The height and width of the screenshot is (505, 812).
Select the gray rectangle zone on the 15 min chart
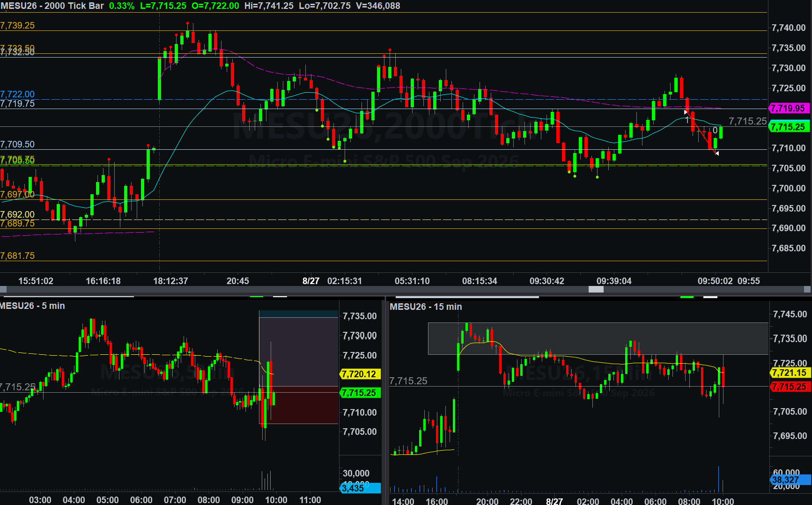click(x=598, y=338)
